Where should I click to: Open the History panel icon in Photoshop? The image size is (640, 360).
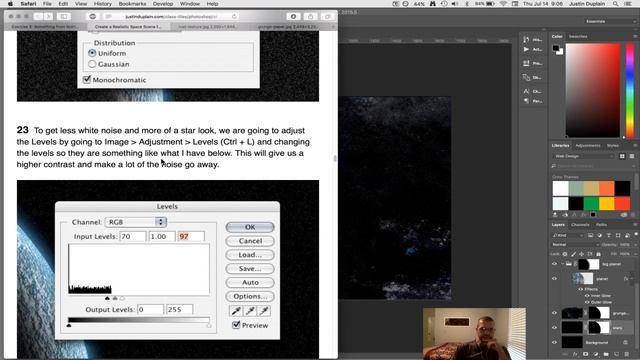pyautogui.click(x=526, y=40)
